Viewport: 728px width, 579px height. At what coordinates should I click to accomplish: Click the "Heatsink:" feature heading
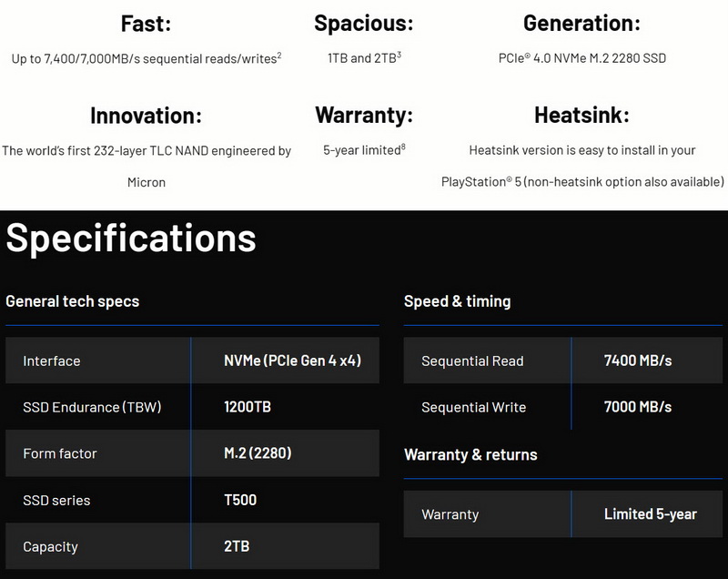tap(581, 115)
